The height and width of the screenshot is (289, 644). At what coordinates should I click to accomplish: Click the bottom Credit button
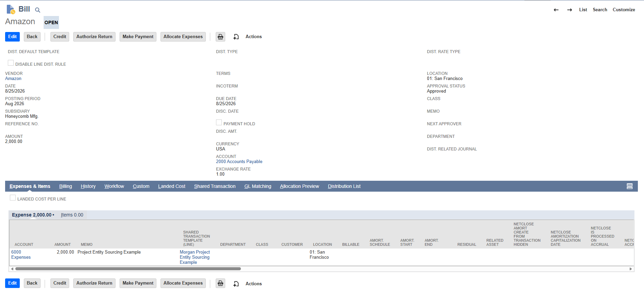(x=60, y=283)
